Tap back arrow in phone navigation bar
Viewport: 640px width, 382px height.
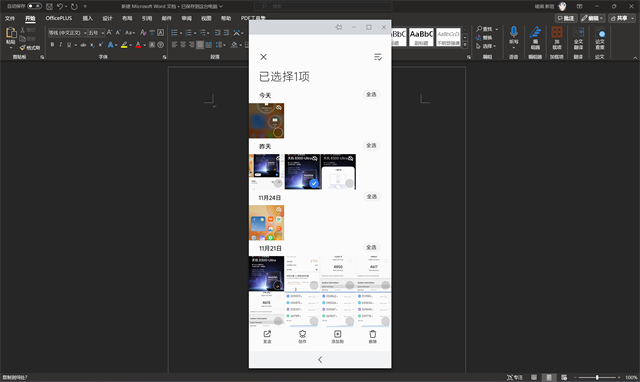tap(320, 360)
